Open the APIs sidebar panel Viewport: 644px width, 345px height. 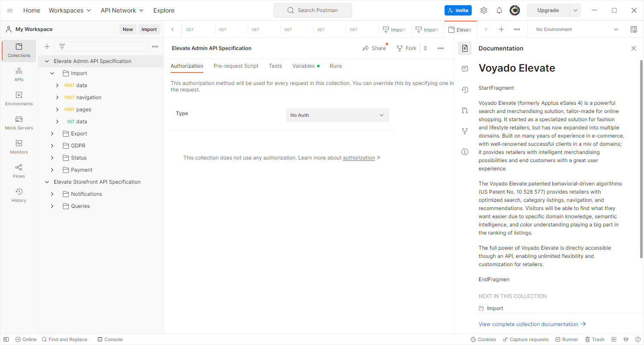tap(19, 75)
